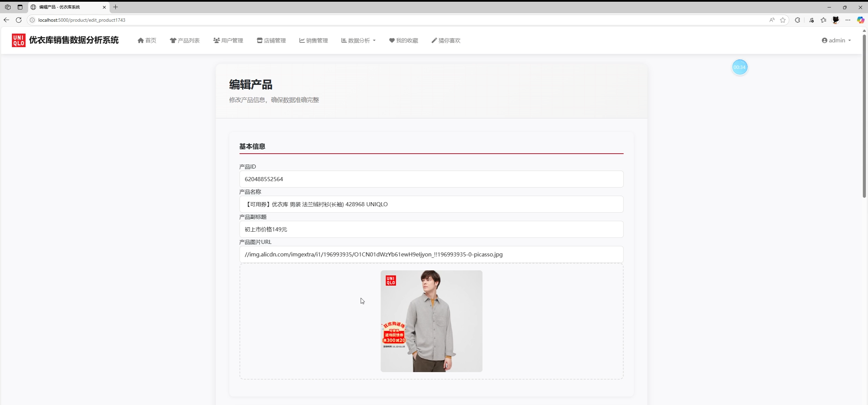Click the browser back arrow
The height and width of the screenshot is (405, 868).
coord(6,20)
